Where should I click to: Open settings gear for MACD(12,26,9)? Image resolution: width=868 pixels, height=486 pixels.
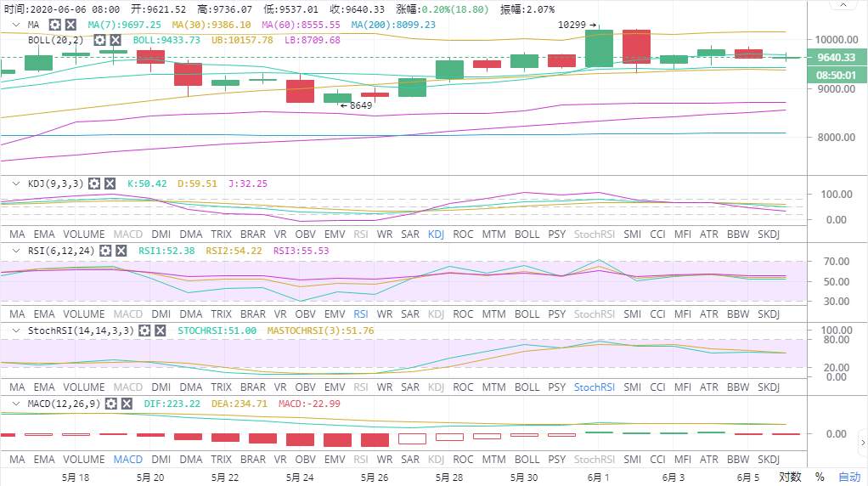pos(110,404)
